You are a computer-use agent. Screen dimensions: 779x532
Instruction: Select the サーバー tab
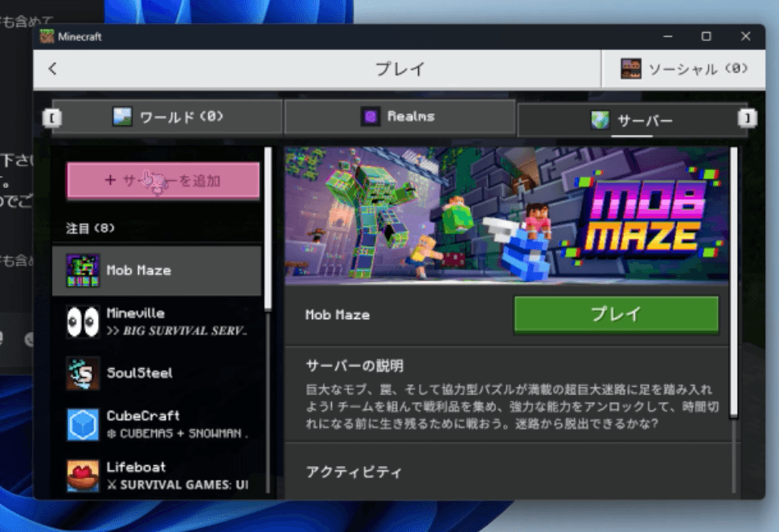(x=631, y=120)
